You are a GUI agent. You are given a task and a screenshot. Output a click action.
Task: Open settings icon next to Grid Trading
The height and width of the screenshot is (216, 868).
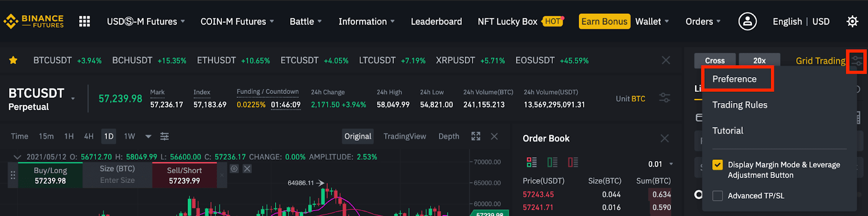click(857, 61)
